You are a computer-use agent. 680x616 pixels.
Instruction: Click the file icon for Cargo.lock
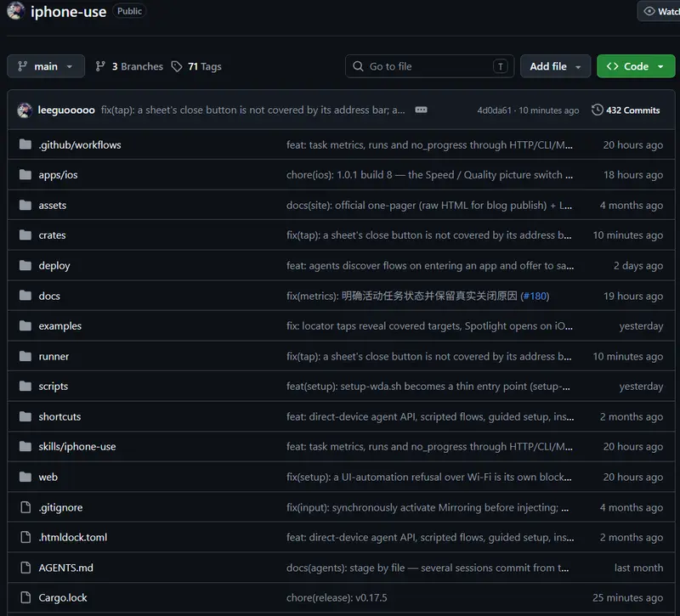pyautogui.click(x=25, y=597)
